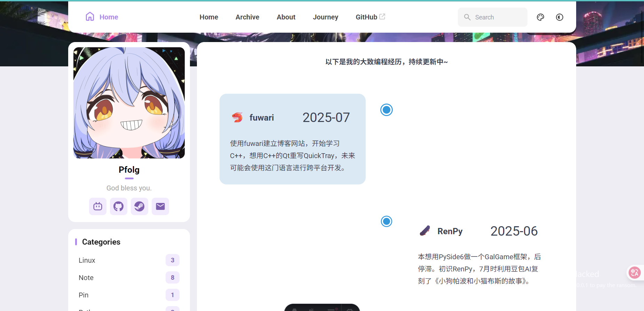This screenshot has width=644, height=311.
Task: Click the email envelope icon
Action: (x=160, y=206)
